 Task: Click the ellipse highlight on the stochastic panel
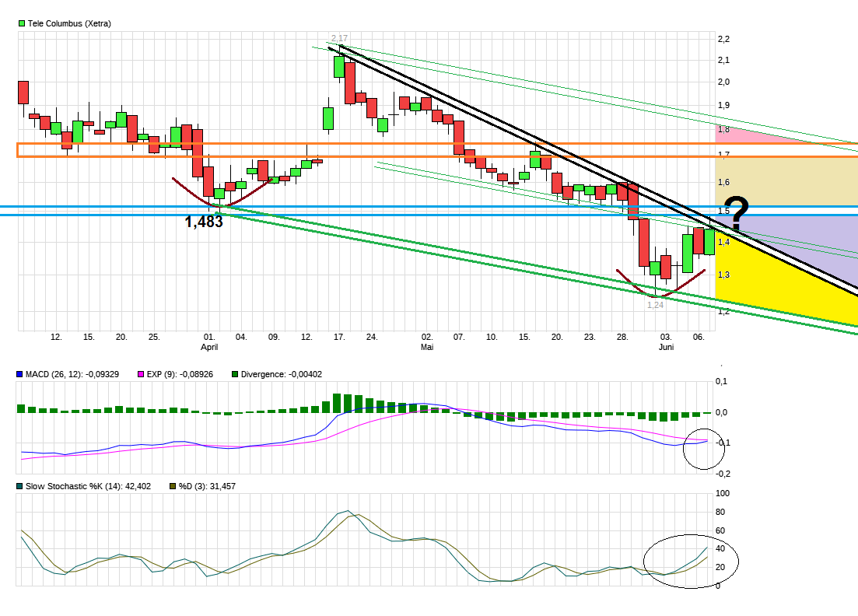click(x=691, y=560)
